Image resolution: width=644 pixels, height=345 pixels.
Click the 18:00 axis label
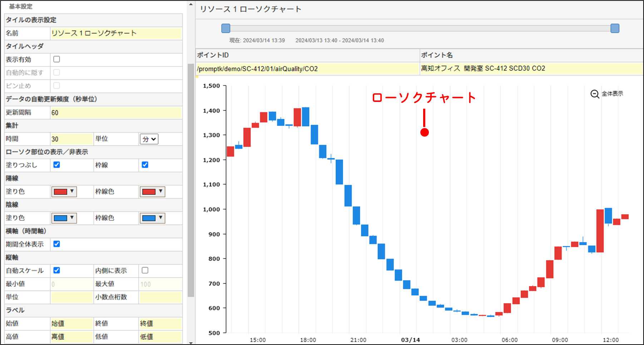[308, 340]
